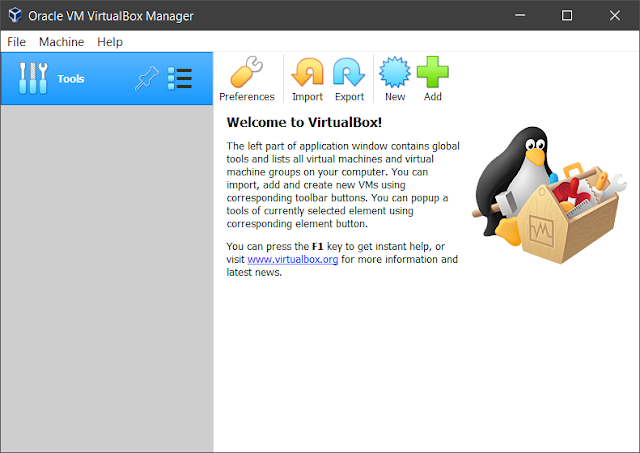Open the File menu
Viewport: 640px width, 453px height.
click(16, 42)
